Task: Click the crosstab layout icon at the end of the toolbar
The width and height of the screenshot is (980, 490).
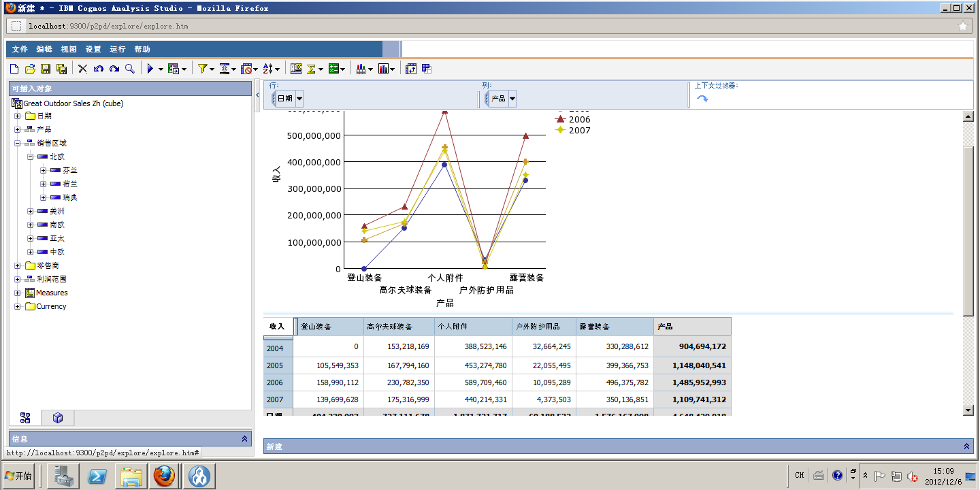Action: tap(427, 69)
